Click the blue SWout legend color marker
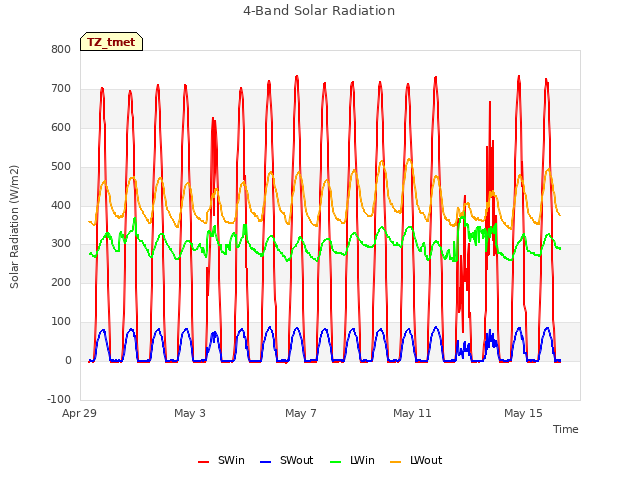 [x=265, y=462]
